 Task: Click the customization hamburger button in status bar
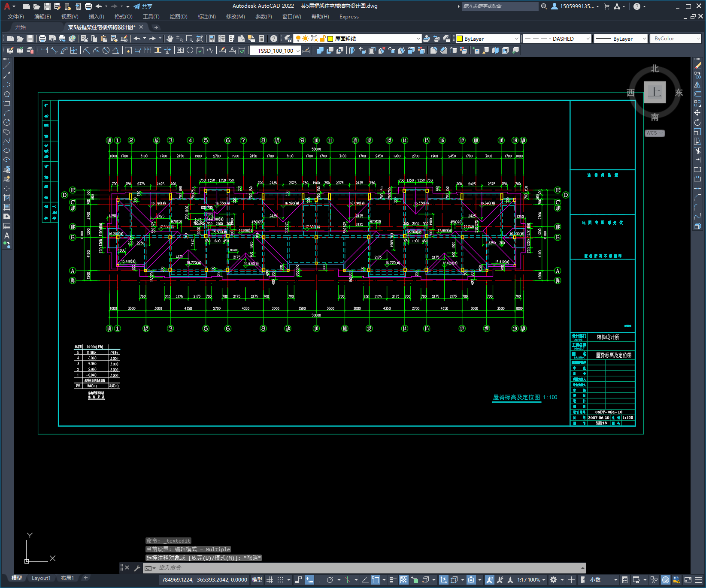(698, 580)
